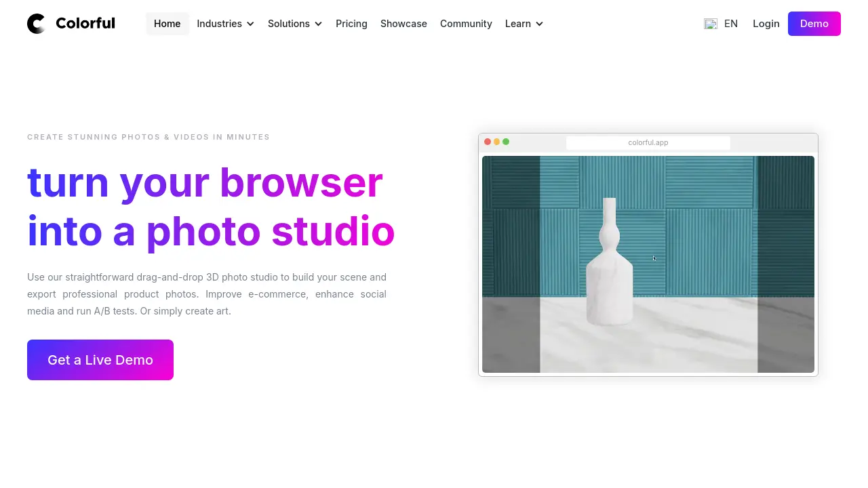This screenshot has height=488, width=868.
Task: Open the Login link
Action: click(766, 24)
